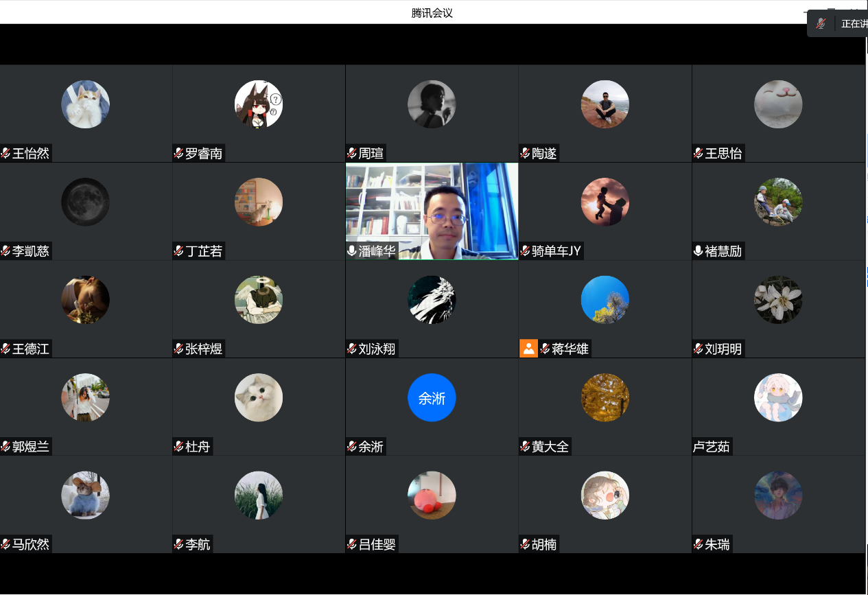
Task: Click the muted mic icon beside 朱瑞
Action: [699, 545]
